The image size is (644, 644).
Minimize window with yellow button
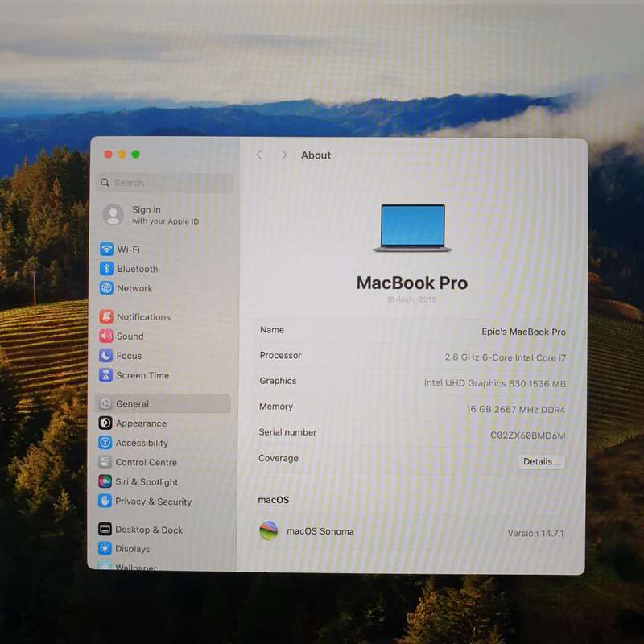(x=122, y=154)
